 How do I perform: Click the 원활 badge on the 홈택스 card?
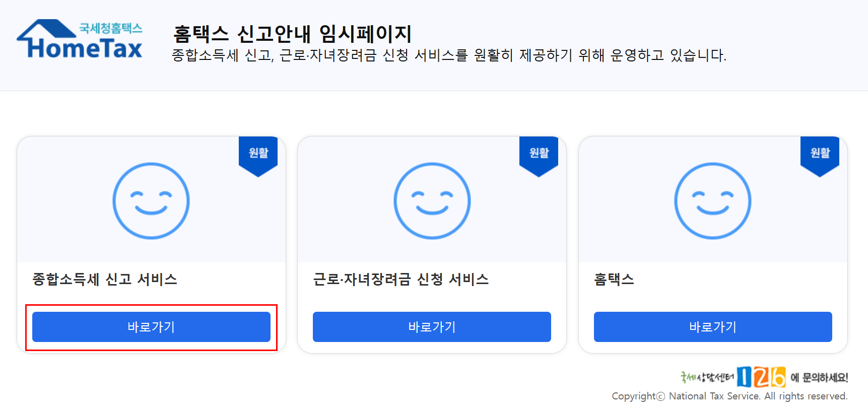coord(820,153)
